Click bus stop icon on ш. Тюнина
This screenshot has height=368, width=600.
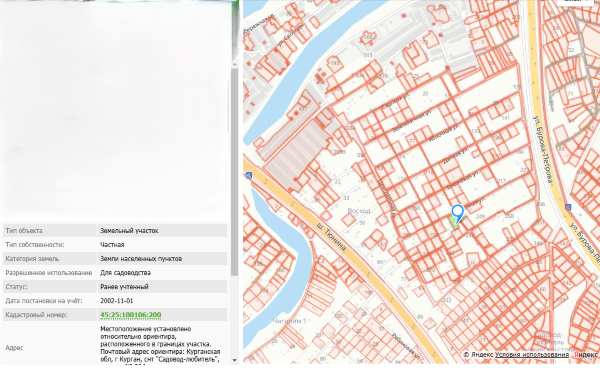249,175
